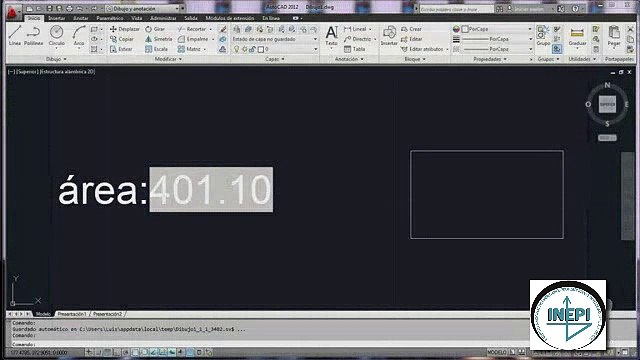Click the Escala scale tool
This screenshot has width=640, height=360.
(x=157, y=49)
